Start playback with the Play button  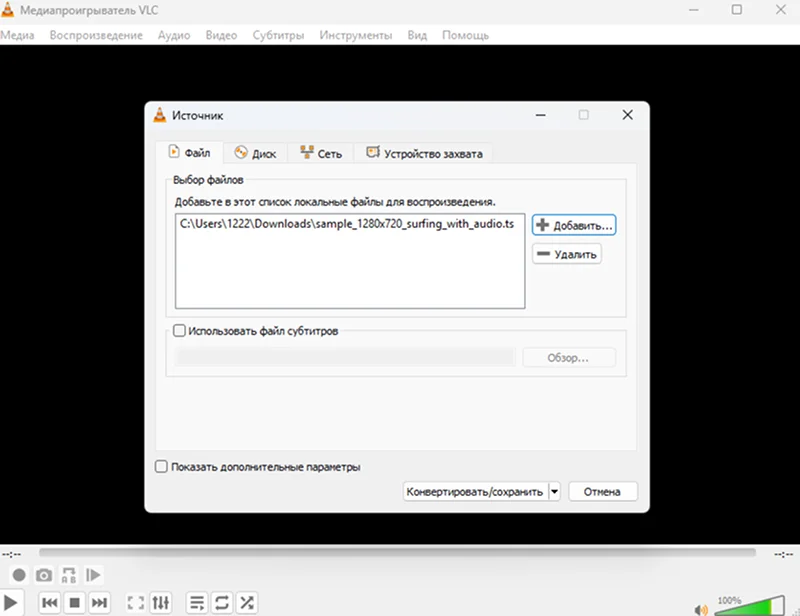pyautogui.click(x=10, y=603)
